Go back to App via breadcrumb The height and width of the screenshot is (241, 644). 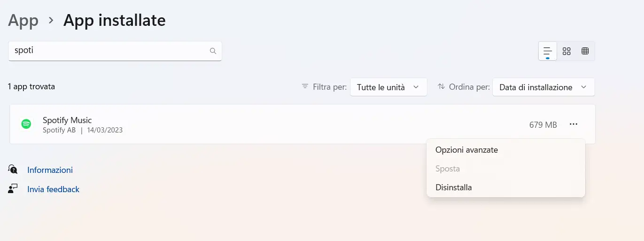tap(23, 21)
